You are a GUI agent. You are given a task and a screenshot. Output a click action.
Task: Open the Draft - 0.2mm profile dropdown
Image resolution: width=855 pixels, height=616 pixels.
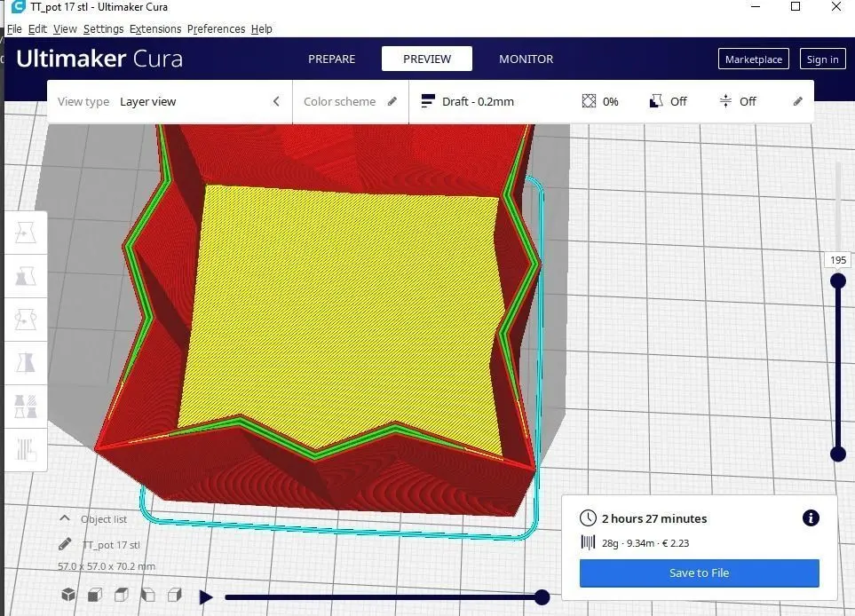click(x=611, y=101)
